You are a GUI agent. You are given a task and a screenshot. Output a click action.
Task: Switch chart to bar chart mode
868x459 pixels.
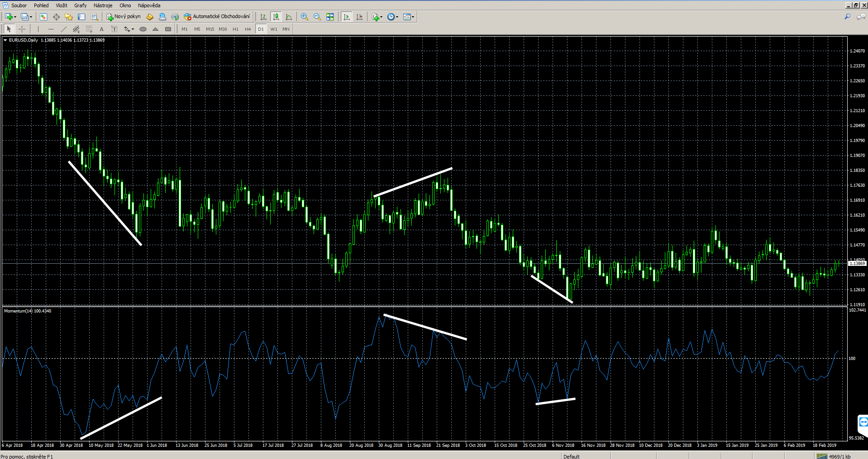[263, 17]
